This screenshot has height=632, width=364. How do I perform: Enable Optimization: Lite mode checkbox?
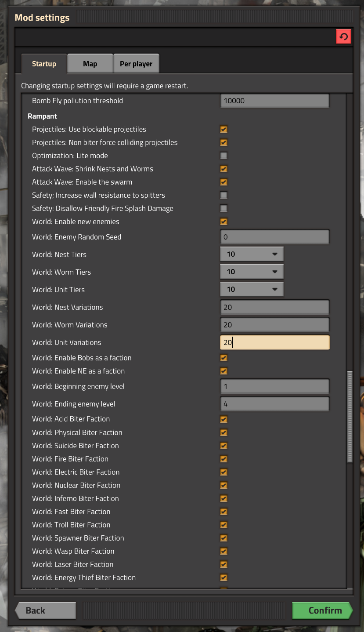click(x=224, y=156)
